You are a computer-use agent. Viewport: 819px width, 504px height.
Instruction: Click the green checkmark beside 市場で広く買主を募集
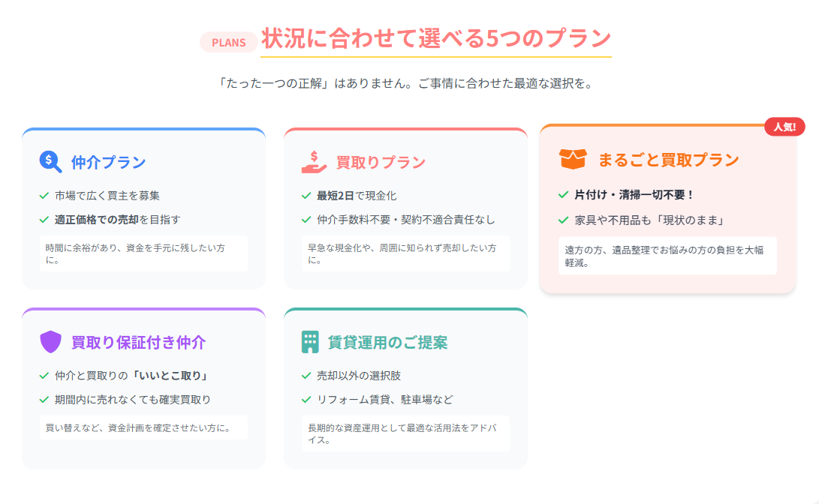(x=44, y=196)
